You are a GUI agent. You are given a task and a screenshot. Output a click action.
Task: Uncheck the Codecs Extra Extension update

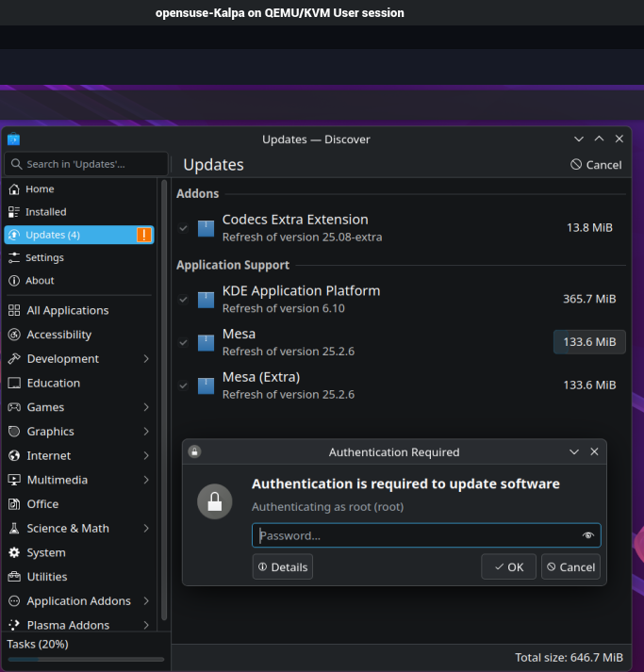[184, 228]
